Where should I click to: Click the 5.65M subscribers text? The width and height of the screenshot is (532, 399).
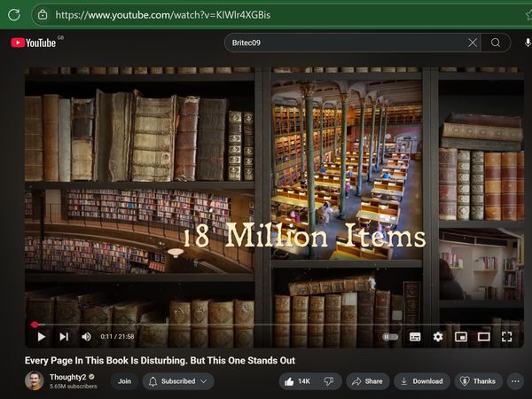(x=74, y=387)
